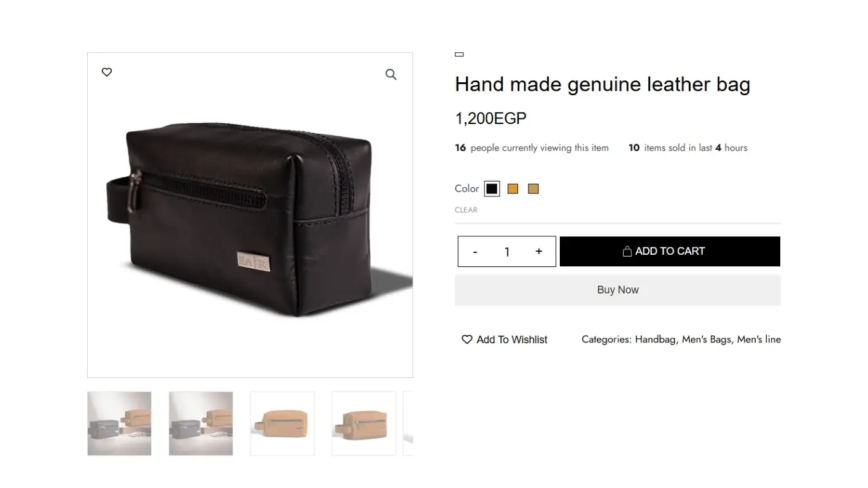Select the angled tan bag thumbnail
Image resolution: width=868 pixels, height=488 pixels.
pyautogui.click(x=363, y=424)
